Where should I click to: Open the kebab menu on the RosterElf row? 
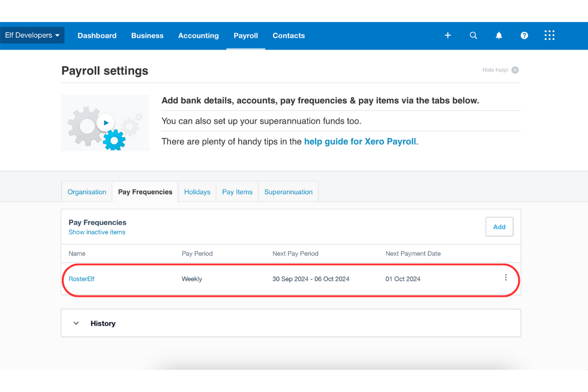pyautogui.click(x=506, y=277)
